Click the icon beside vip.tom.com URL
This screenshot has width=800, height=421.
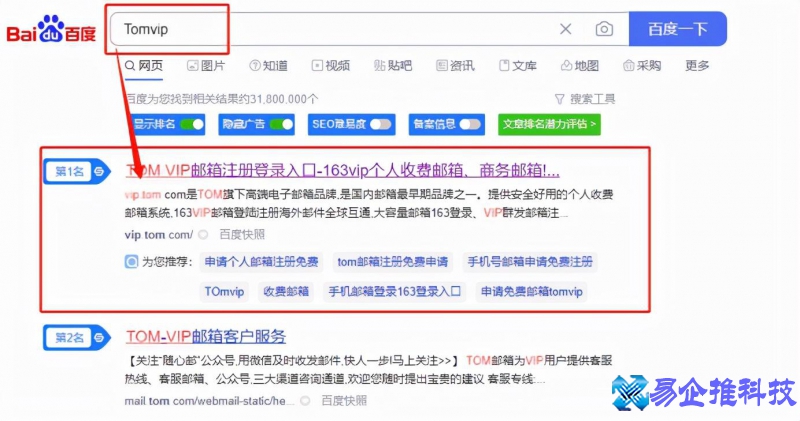tap(203, 235)
